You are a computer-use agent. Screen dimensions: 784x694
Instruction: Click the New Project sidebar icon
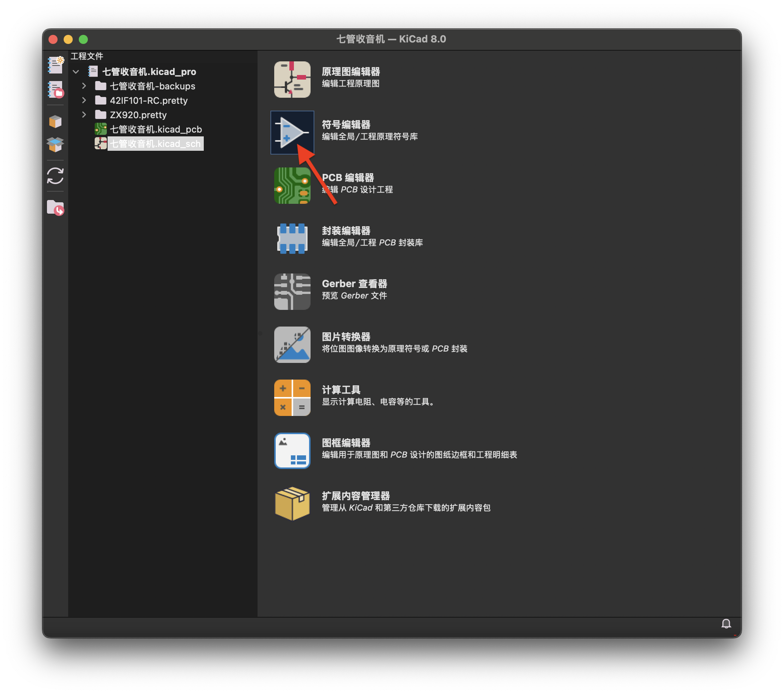click(x=55, y=65)
